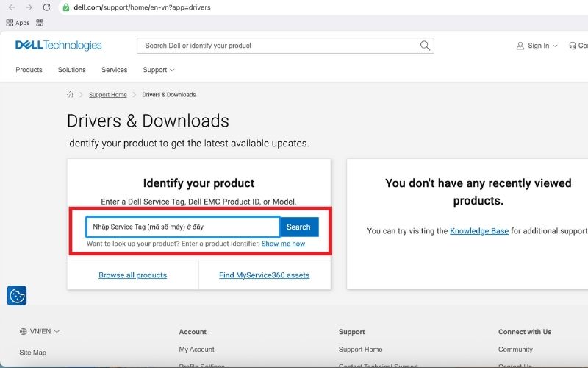Click the Drivers & Downloads breadcrumb text

pyautogui.click(x=169, y=95)
